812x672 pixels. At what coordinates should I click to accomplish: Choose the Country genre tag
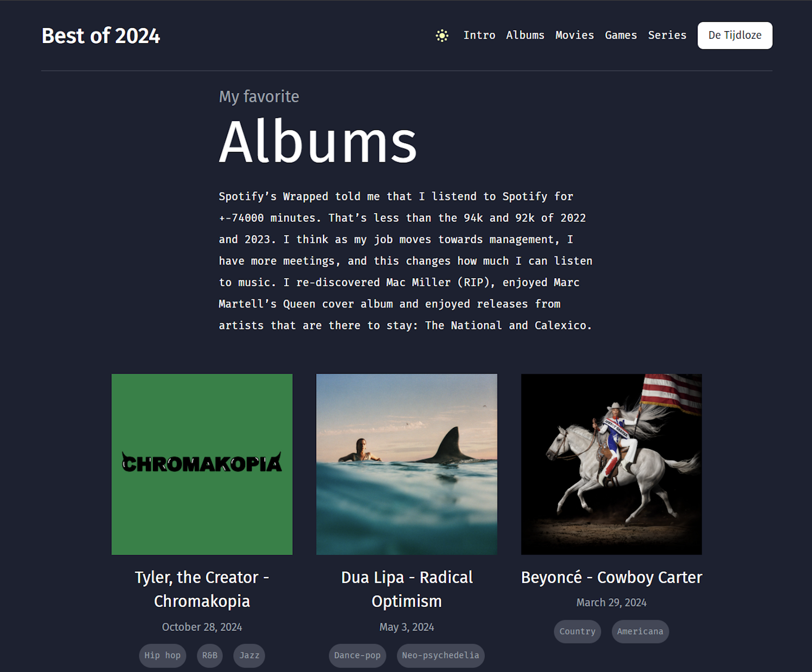pyautogui.click(x=577, y=631)
